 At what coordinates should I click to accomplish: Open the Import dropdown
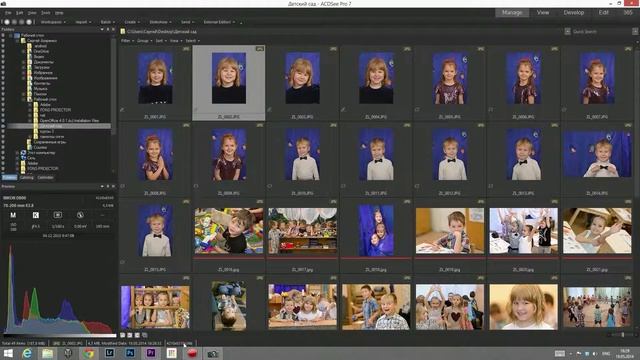click(83, 22)
